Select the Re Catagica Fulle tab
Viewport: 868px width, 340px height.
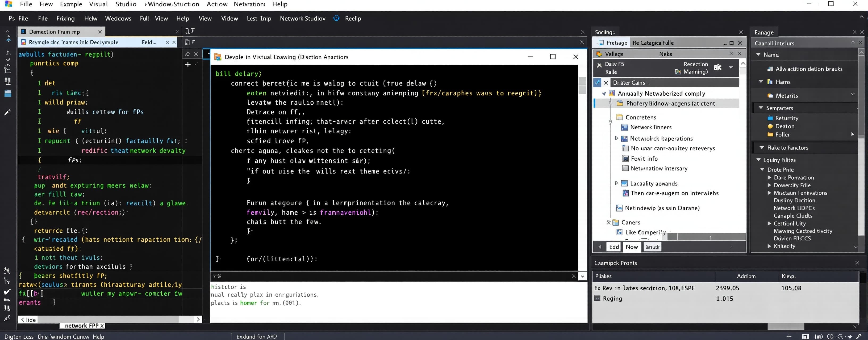[653, 43]
